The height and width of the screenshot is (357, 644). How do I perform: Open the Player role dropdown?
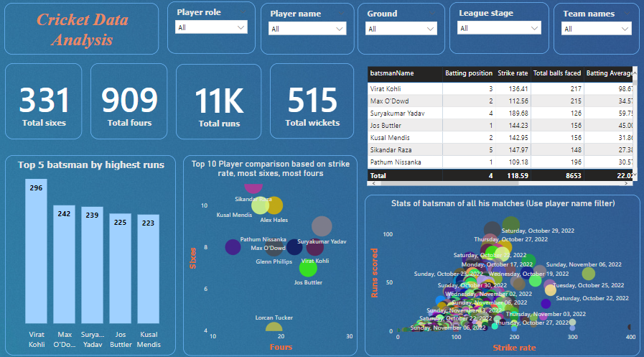pyautogui.click(x=211, y=27)
